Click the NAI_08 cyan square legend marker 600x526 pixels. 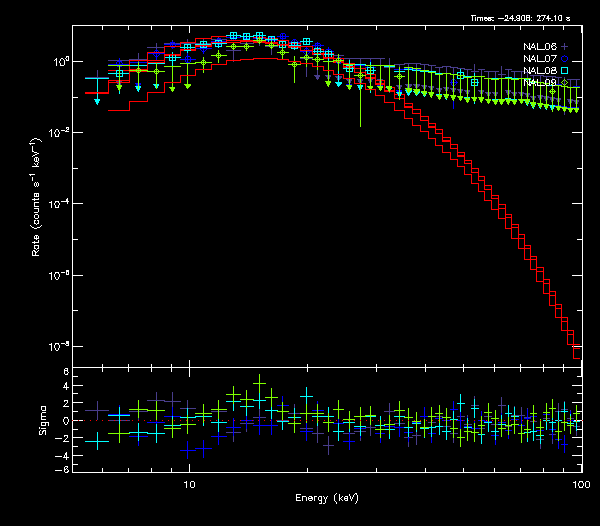click(x=564, y=70)
